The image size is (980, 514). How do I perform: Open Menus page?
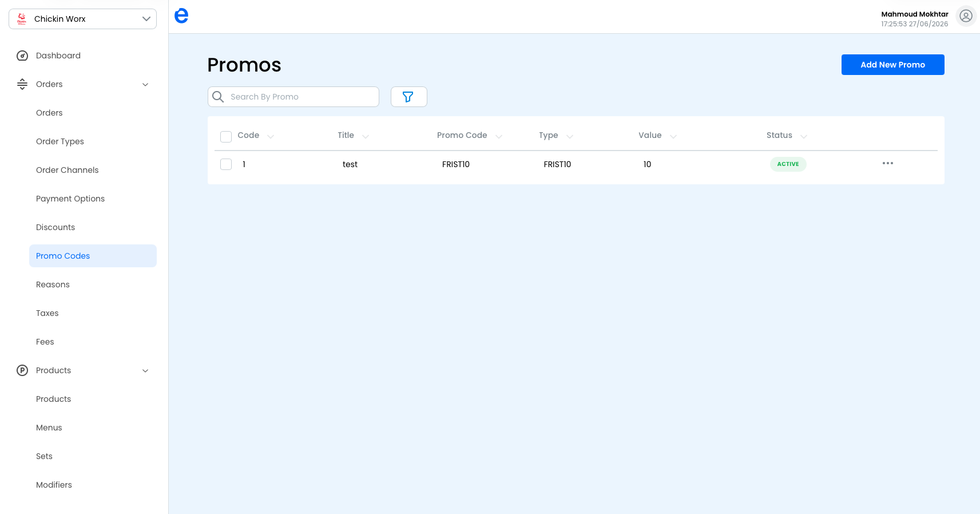tap(49, 428)
